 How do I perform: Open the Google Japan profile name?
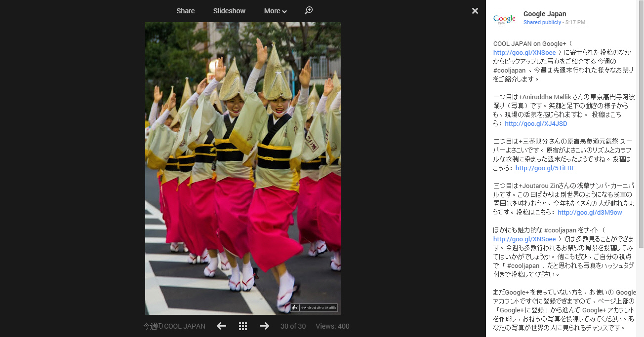tap(545, 14)
